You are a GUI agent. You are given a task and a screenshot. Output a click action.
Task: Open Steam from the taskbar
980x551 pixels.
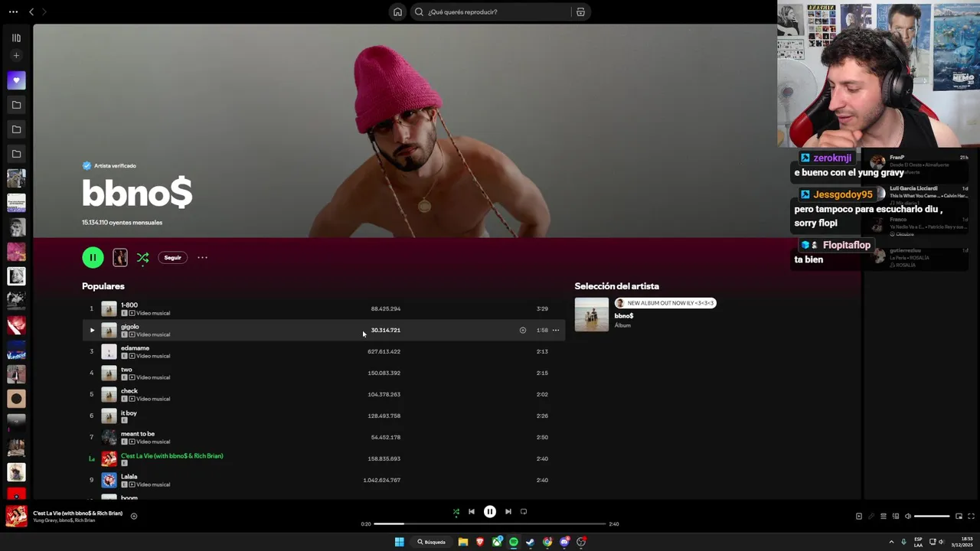pos(530,542)
